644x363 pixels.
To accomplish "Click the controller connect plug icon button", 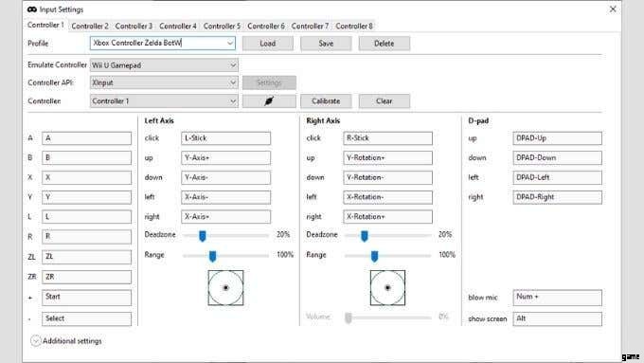I will coord(269,101).
